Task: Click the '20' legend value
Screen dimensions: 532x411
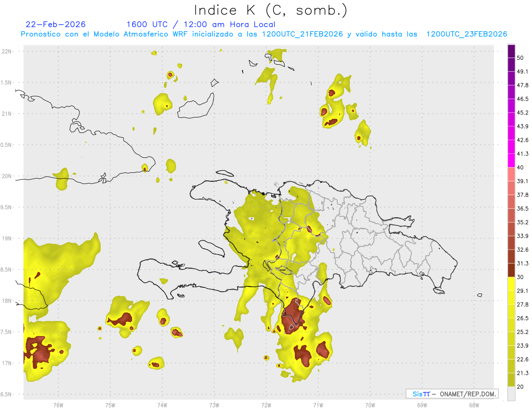Action: coord(521,387)
